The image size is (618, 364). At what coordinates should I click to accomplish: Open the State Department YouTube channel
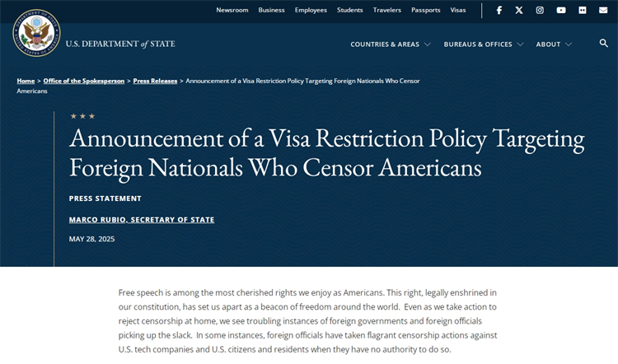click(561, 10)
